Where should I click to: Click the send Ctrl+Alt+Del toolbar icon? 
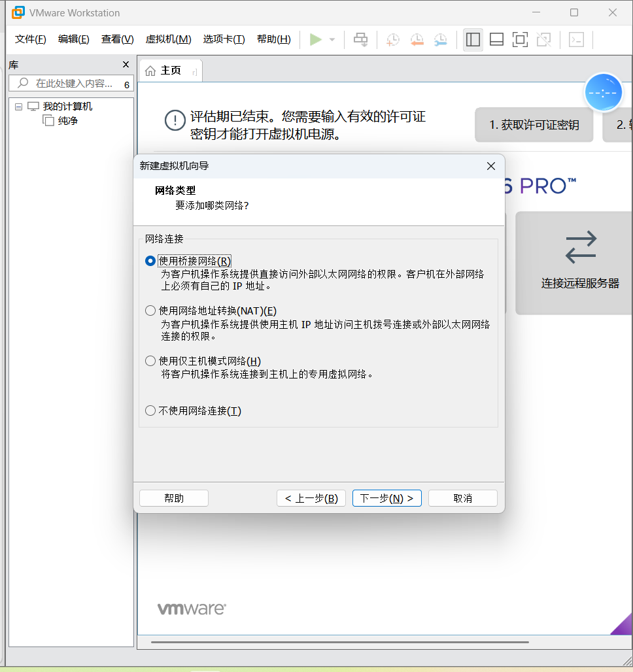point(361,39)
